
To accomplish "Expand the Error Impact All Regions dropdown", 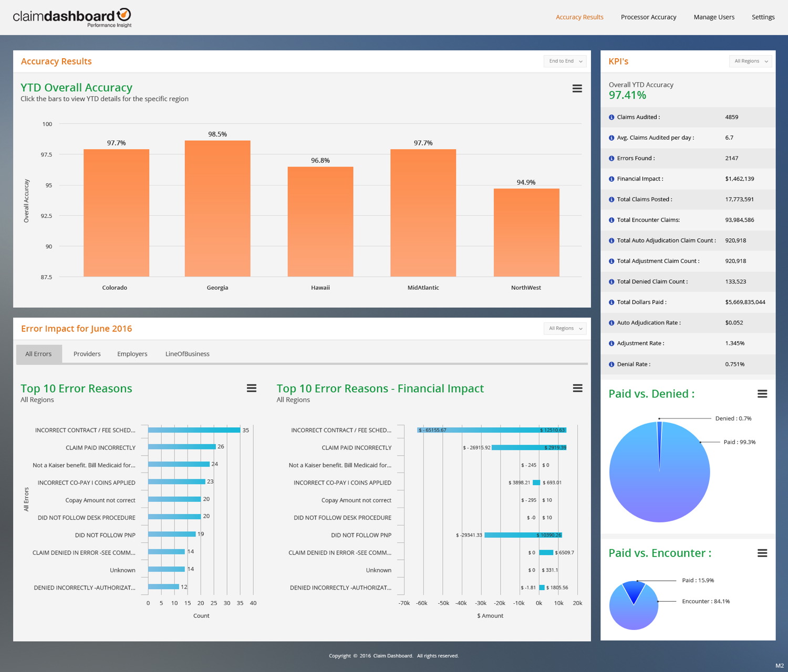I will pos(565,329).
